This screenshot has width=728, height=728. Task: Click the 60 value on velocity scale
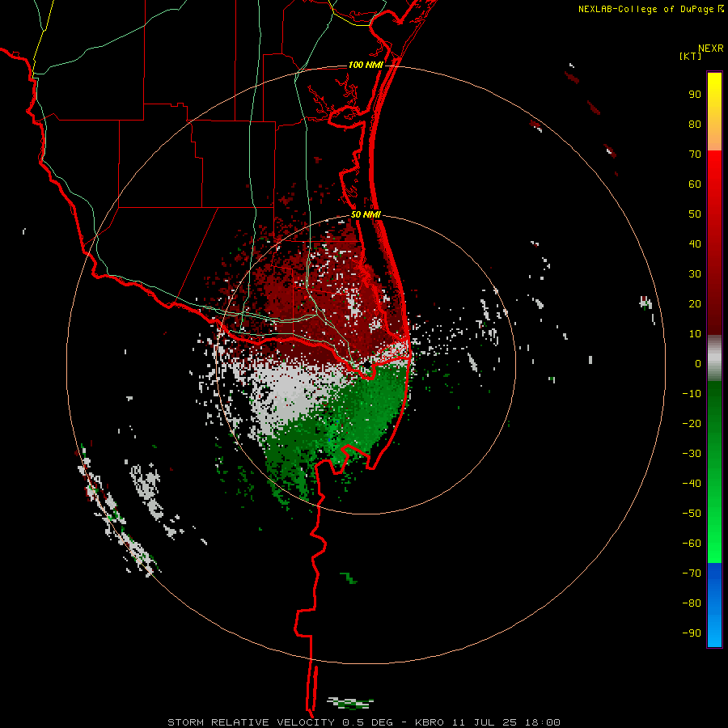pos(695,184)
